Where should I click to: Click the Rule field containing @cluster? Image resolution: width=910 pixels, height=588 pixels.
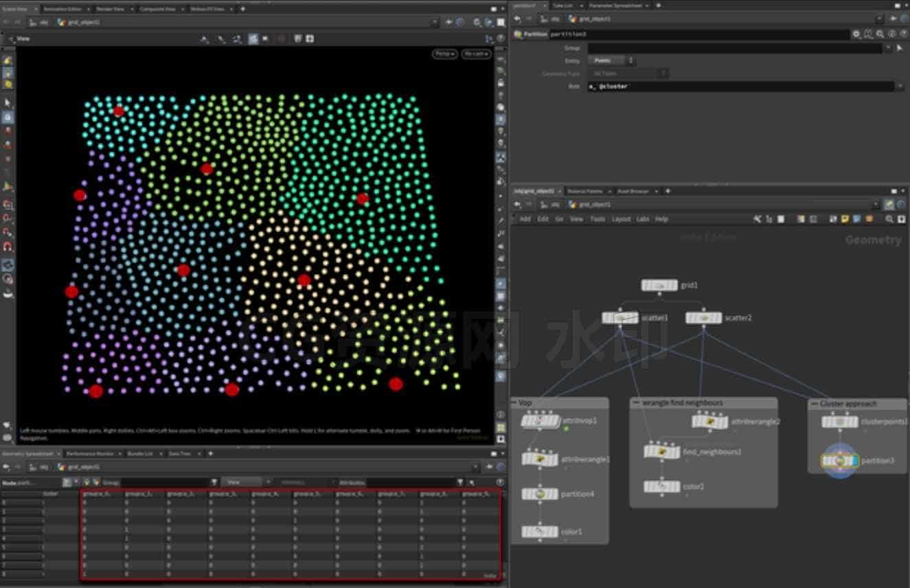[x=741, y=87]
